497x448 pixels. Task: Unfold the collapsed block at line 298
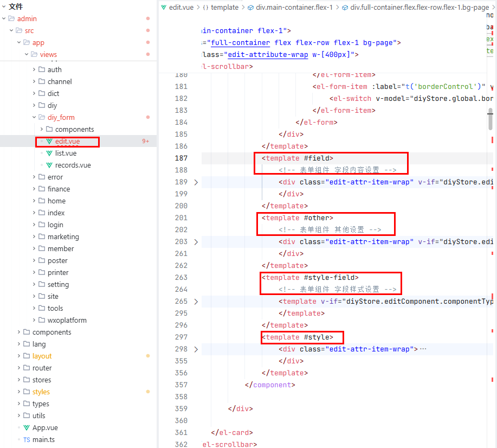pos(196,349)
